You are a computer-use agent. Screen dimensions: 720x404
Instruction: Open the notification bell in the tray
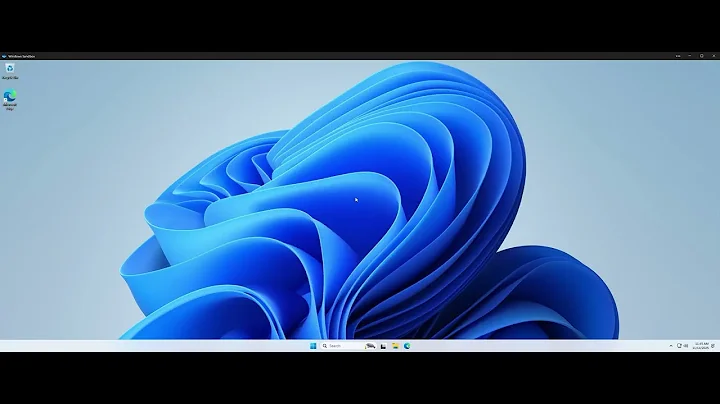[x=713, y=346]
